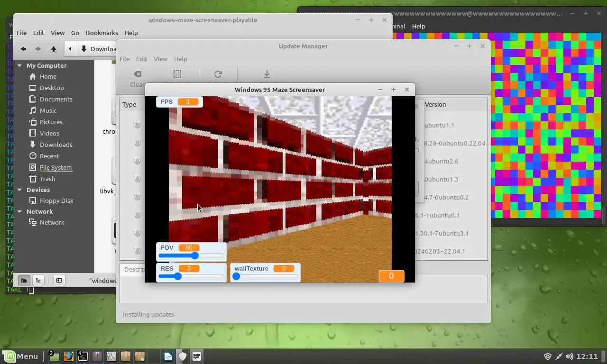607x364 pixels.
Task: Collapse the Devices section
Action: pyautogui.click(x=20, y=190)
